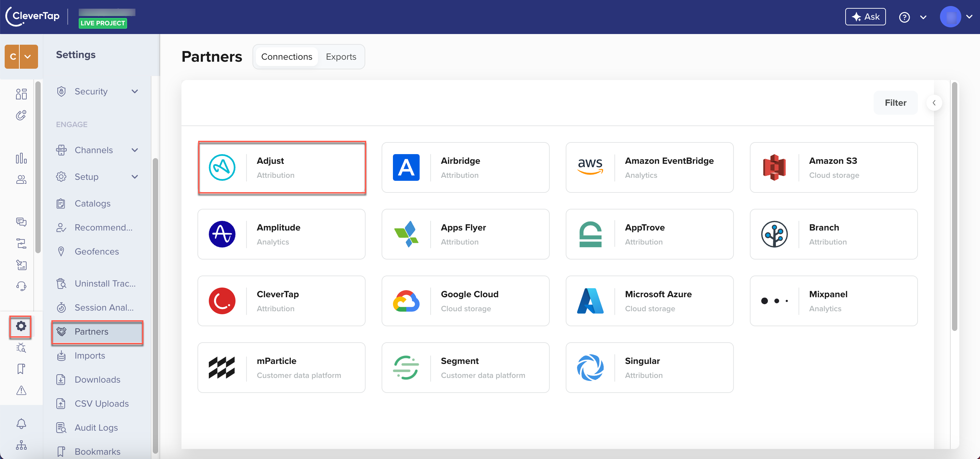This screenshot has height=459, width=980.
Task: Open the support headset icon
Action: 21,286
